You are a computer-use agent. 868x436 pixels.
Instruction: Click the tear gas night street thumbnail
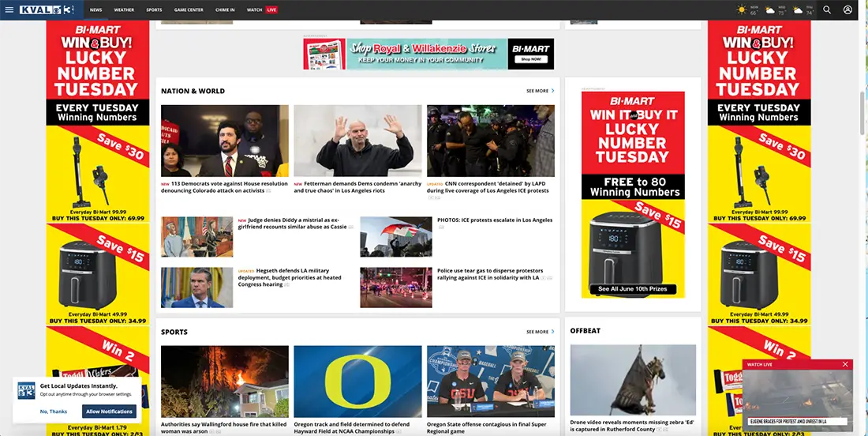[x=396, y=288]
